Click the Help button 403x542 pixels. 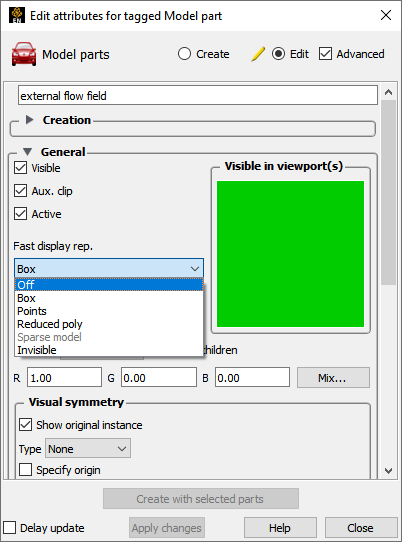[280, 528]
